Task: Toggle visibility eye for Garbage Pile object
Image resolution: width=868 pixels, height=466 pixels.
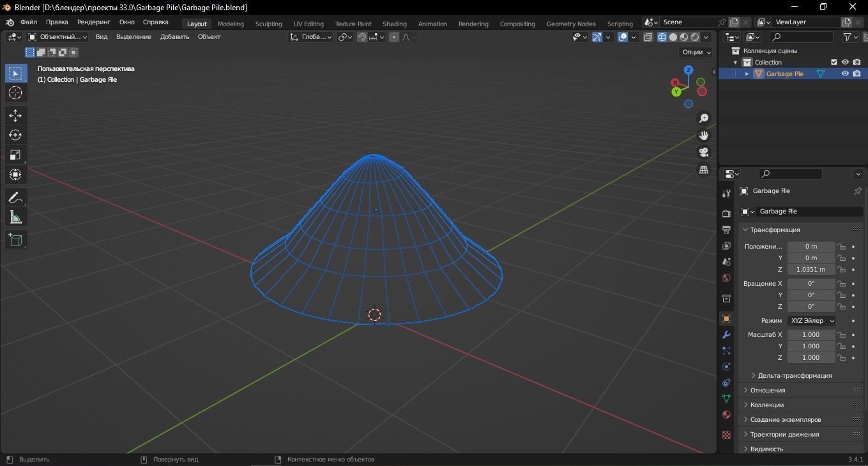Action: (845, 74)
